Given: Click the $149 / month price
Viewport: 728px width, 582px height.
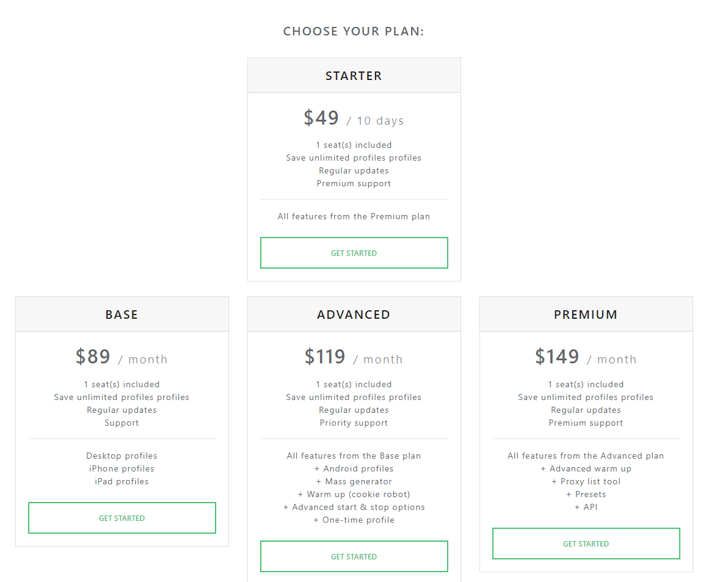Looking at the screenshot, I should pos(586,357).
